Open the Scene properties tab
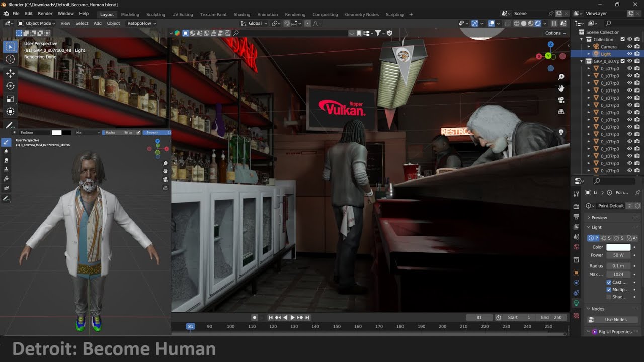 [577, 236]
